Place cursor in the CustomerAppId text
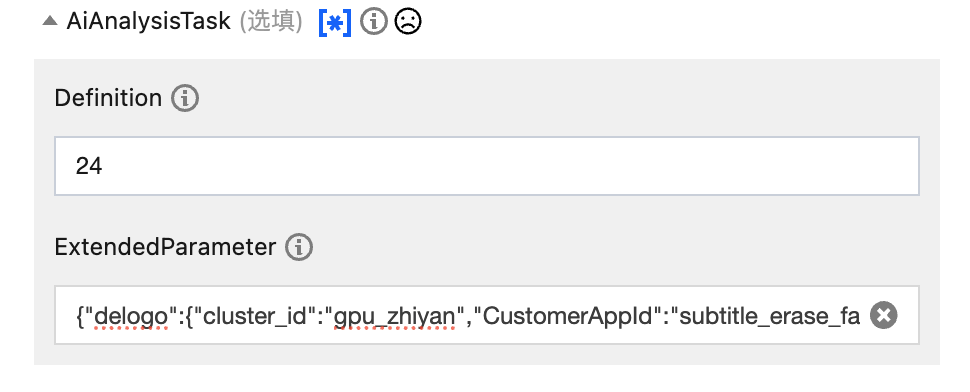 pyautogui.click(x=568, y=317)
